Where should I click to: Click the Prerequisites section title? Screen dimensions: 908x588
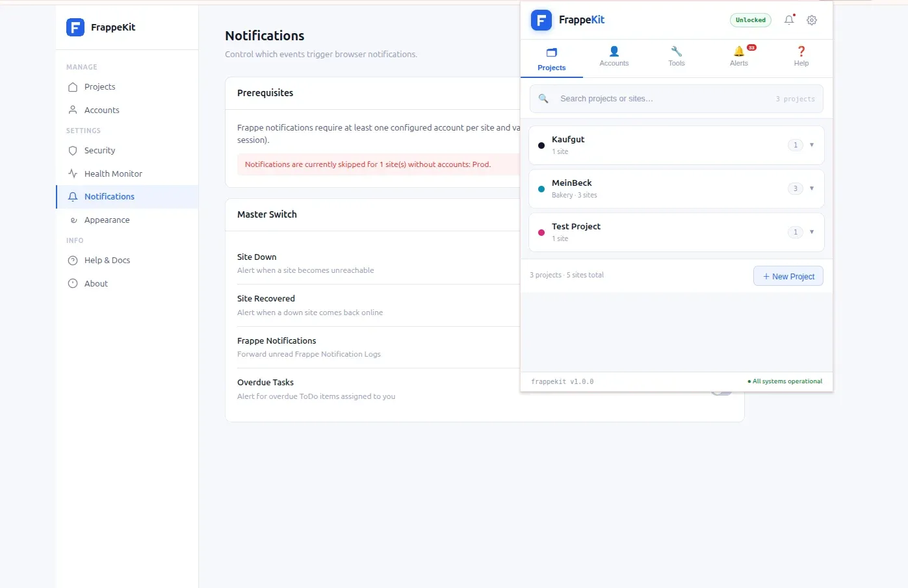pyautogui.click(x=265, y=93)
